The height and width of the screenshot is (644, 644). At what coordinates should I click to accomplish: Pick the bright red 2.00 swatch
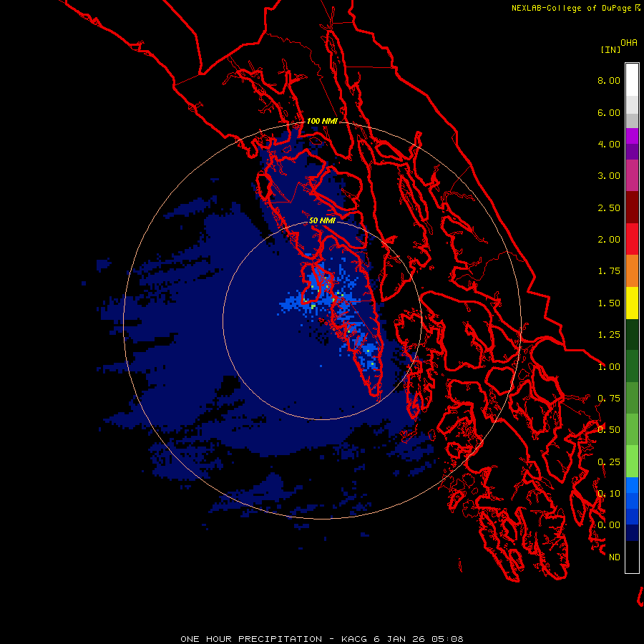632,239
